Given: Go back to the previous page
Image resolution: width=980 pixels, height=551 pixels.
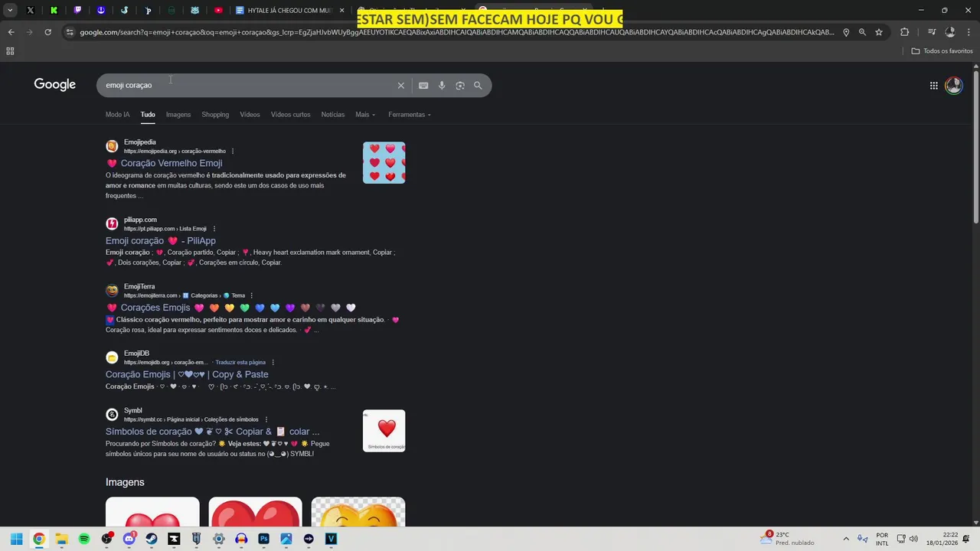Looking at the screenshot, I should (x=11, y=32).
